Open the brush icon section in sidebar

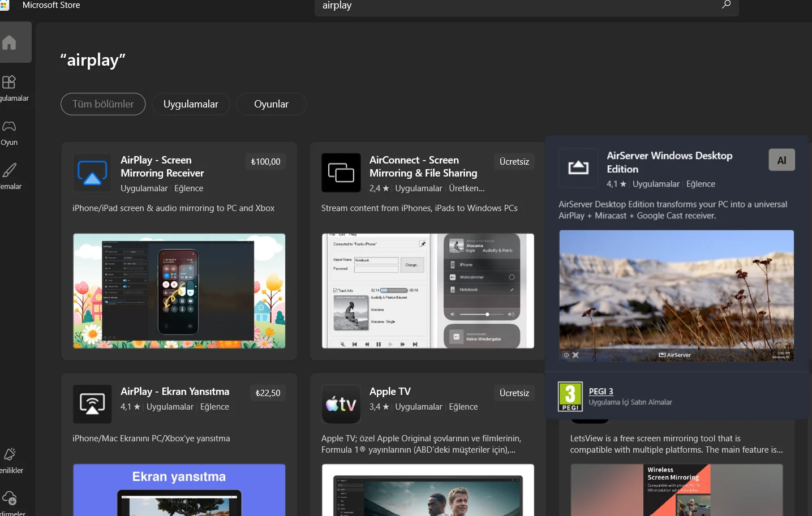[x=9, y=170]
